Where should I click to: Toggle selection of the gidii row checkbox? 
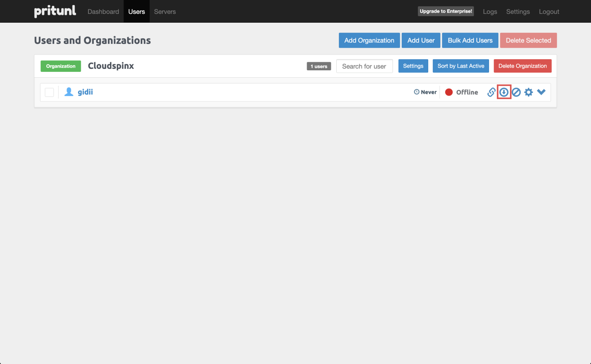point(49,92)
